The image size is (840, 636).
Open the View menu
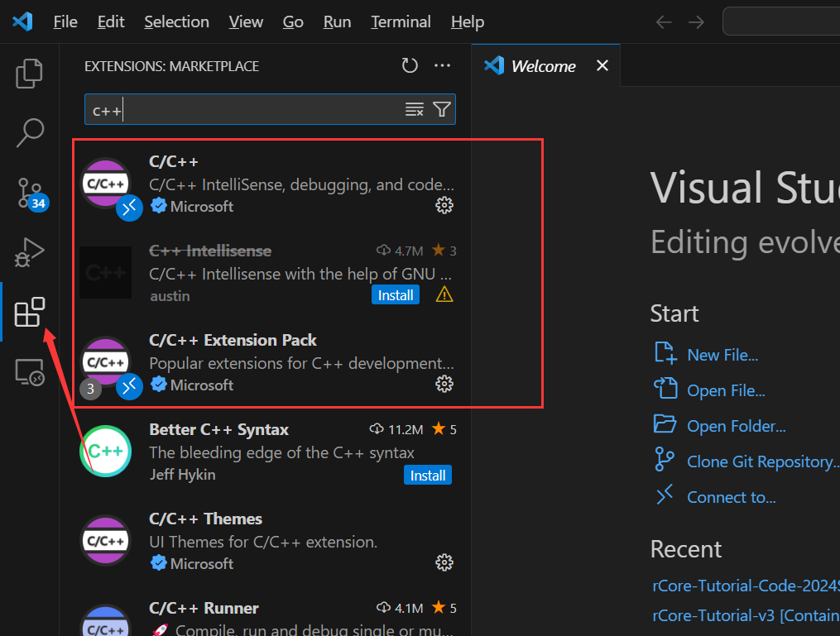pyautogui.click(x=246, y=22)
